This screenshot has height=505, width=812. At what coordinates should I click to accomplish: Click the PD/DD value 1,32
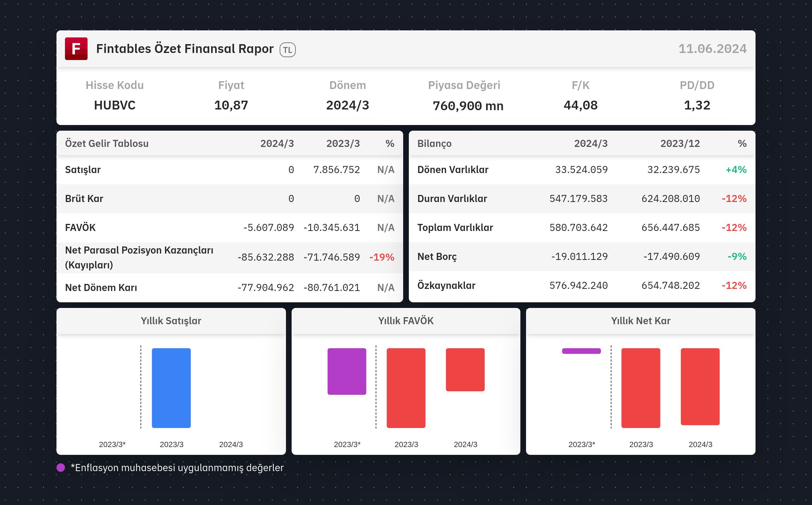[x=697, y=105]
